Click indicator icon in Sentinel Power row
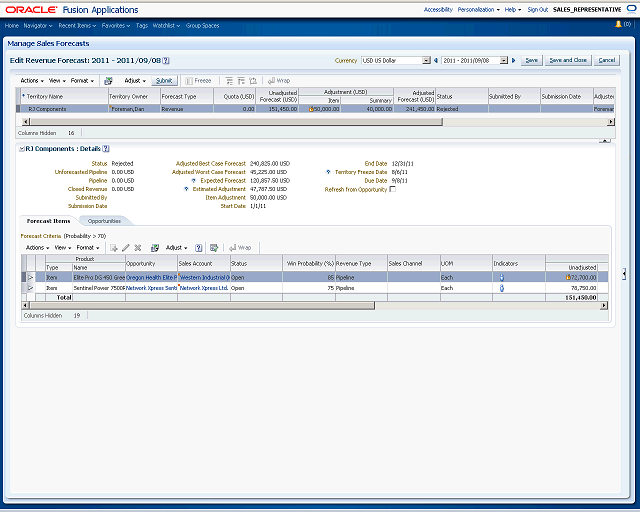 pyautogui.click(x=502, y=288)
